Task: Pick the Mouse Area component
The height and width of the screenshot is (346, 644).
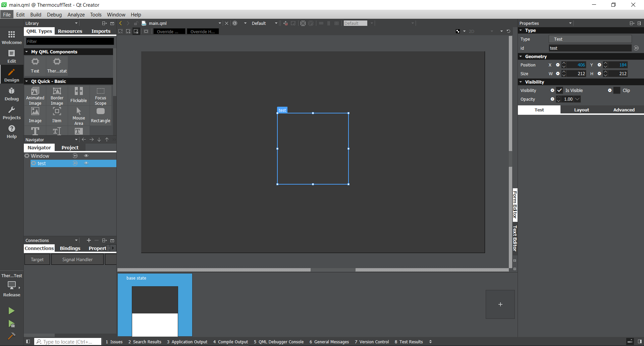Action: (x=79, y=116)
